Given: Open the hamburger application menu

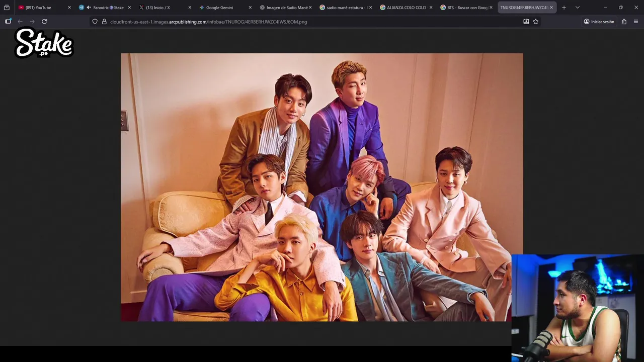Looking at the screenshot, I should pos(636,22).
